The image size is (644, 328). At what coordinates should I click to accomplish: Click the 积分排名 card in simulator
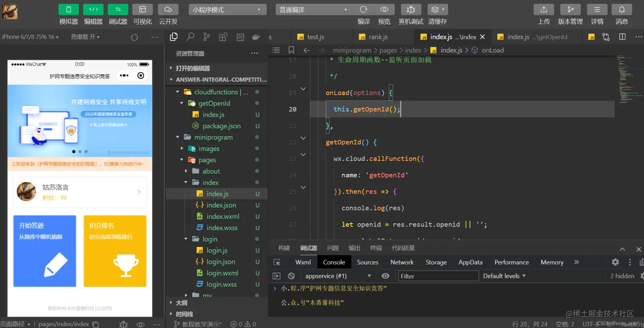[x=115, y=251]
